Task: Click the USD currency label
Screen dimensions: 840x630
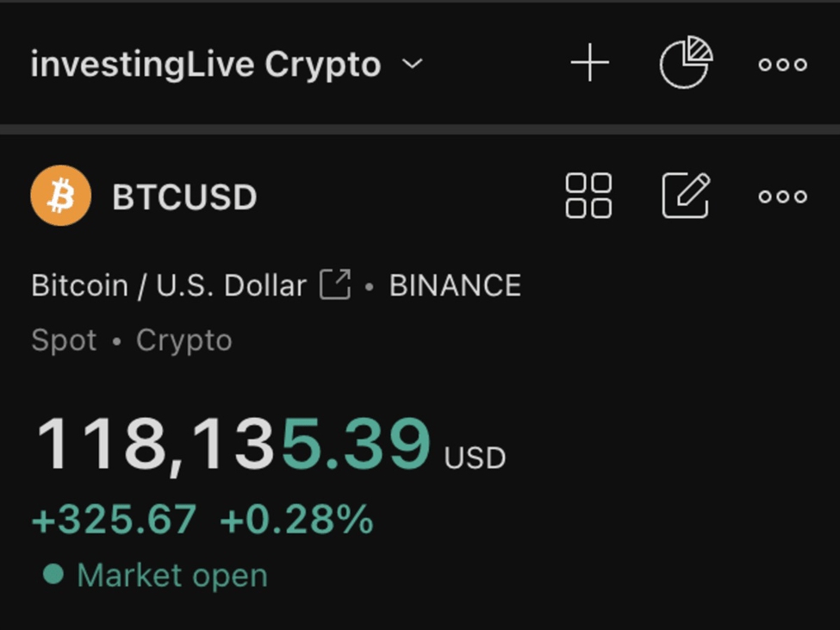Action: point(474,458)
